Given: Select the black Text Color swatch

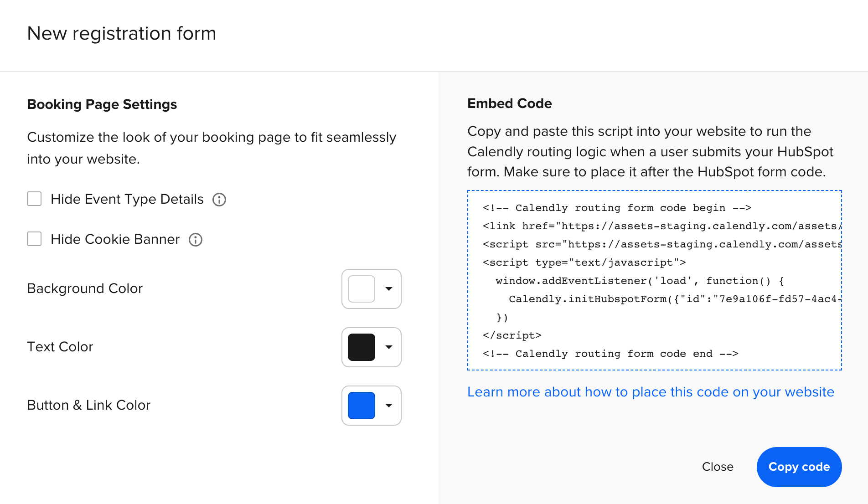Looking at the screenshot, I should [361, 347].
